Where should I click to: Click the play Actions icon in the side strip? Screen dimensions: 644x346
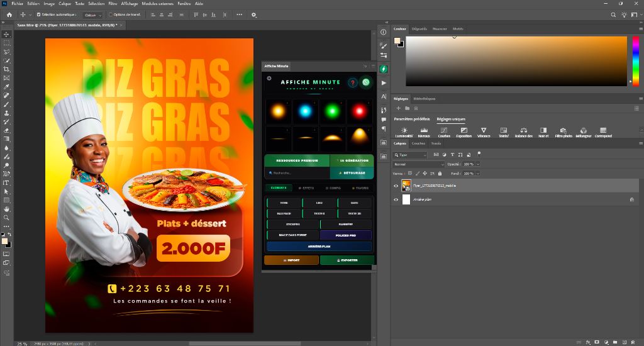point(383,82)
